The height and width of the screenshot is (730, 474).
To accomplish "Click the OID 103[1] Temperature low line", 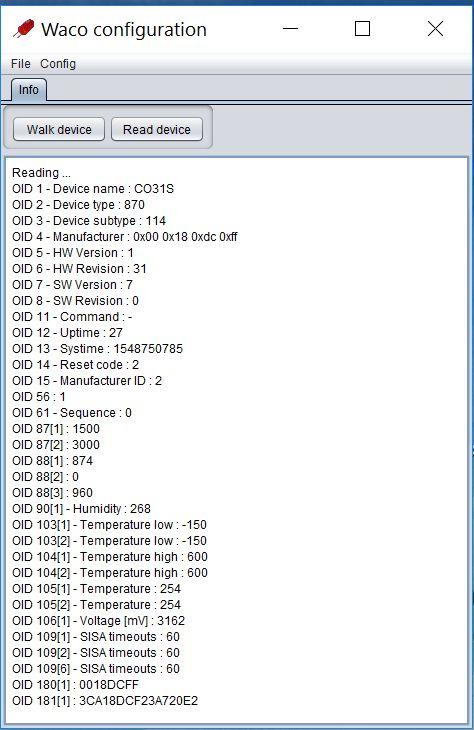I will [x=109, y=525].
